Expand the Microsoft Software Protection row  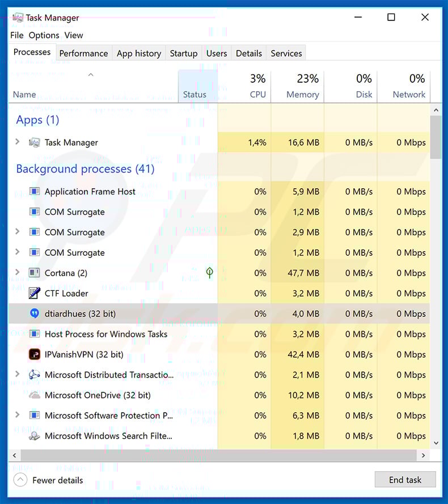coord(18,414)
